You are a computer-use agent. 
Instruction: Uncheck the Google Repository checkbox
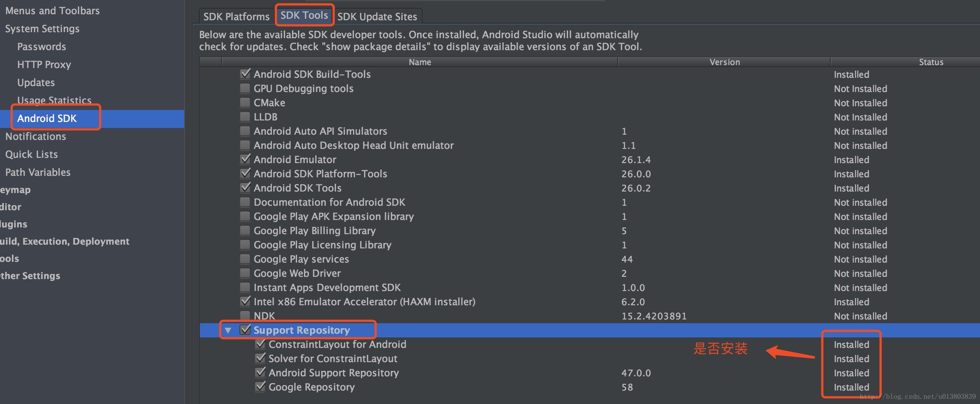point(260,387)
